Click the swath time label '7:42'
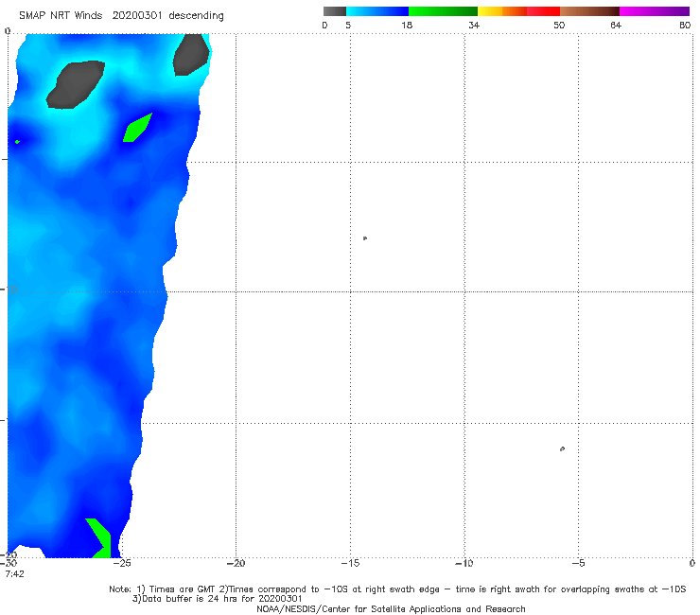Screen dimensions: 700x615 pyautogui.click(x=15, y=574)
